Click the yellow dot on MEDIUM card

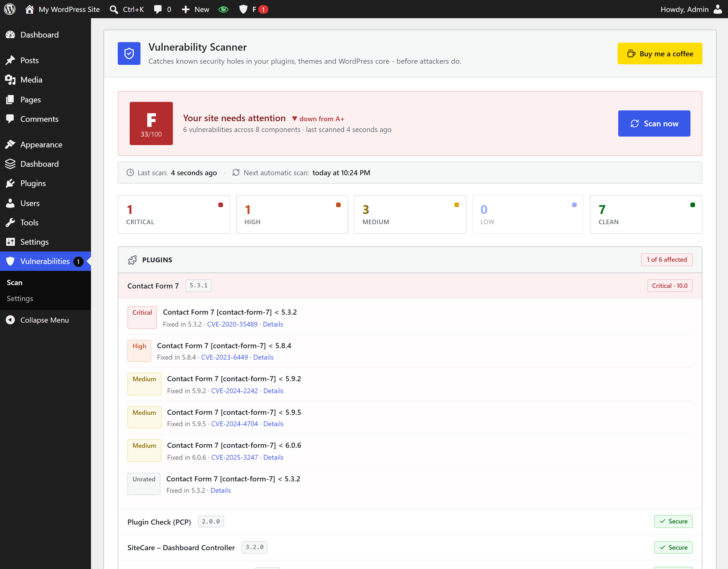pyautogui.click(x=457, y=205)
